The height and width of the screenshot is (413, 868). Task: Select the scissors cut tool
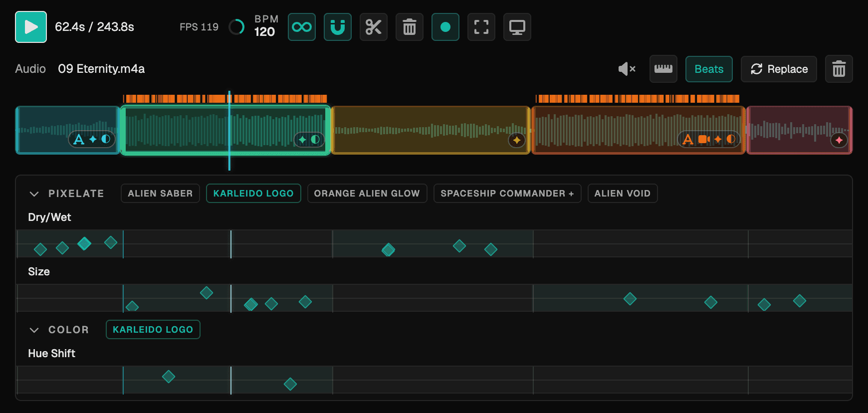click(x=374, y=27)
